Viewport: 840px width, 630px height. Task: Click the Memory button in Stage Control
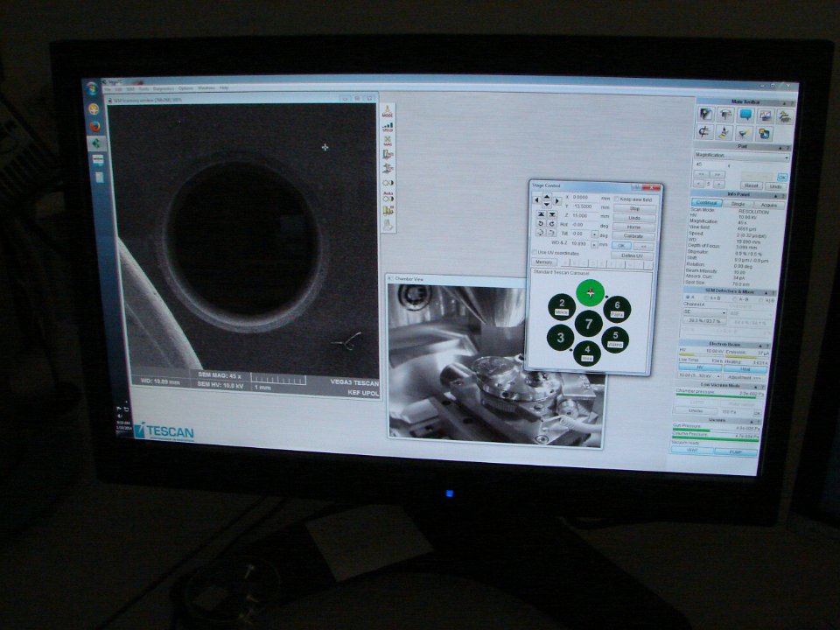tap(543, 262)
